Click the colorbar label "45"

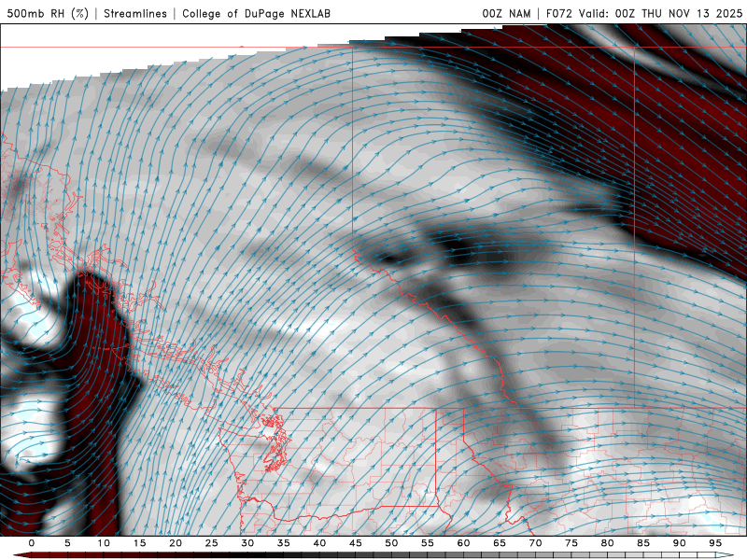356,543
